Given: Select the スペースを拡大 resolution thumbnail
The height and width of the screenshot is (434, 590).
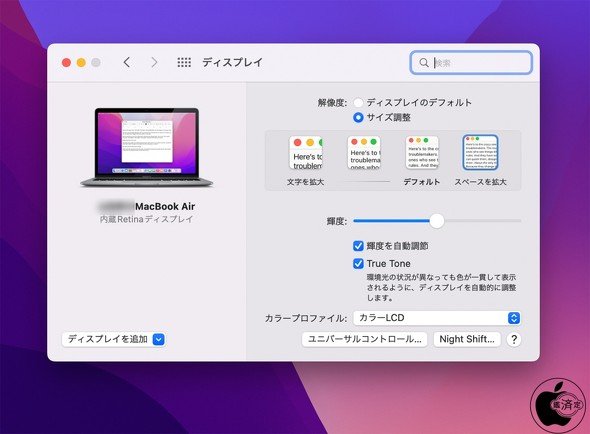Looking at the screenshot, I should coord(480,152).
